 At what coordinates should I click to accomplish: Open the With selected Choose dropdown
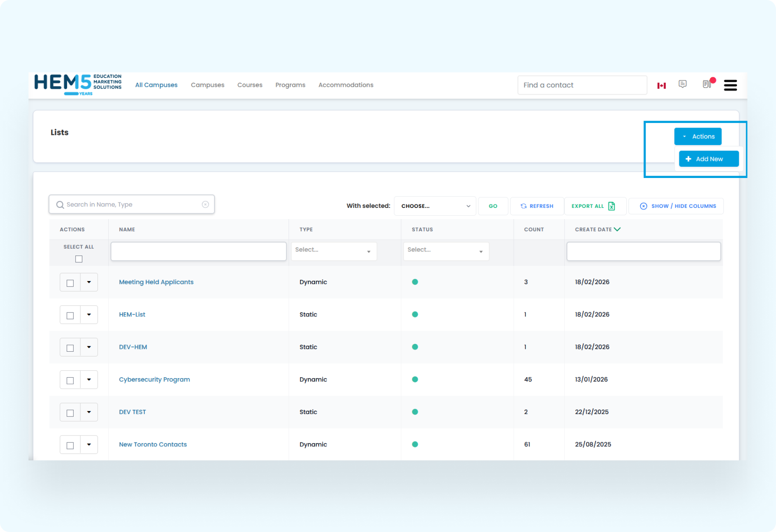[x=435, y=206]
